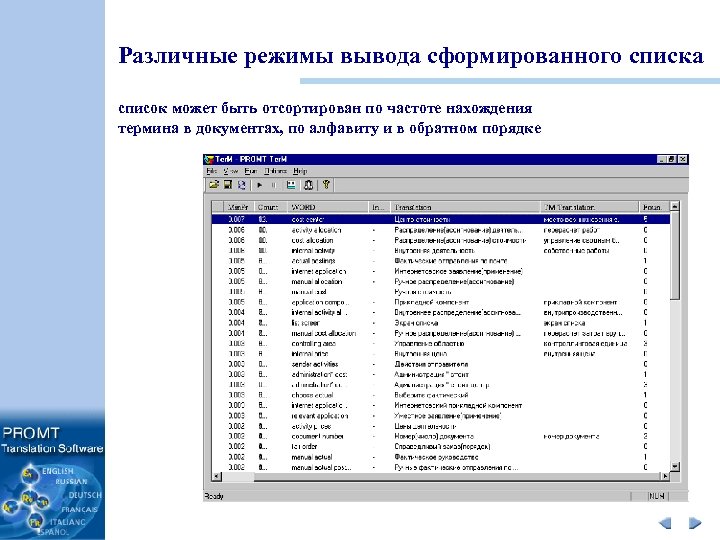
Task: Click the Pause toolbar icon
Action: click(274, 185)
